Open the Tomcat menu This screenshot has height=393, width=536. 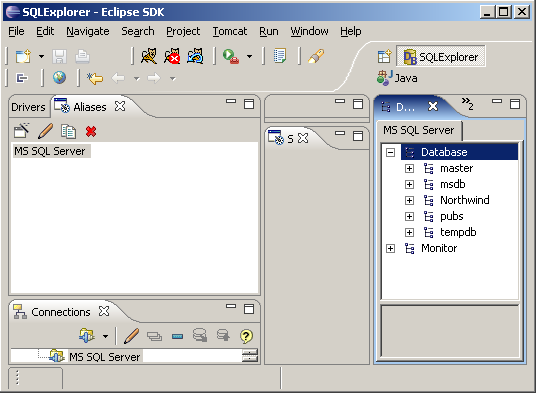tap(230, 31)
